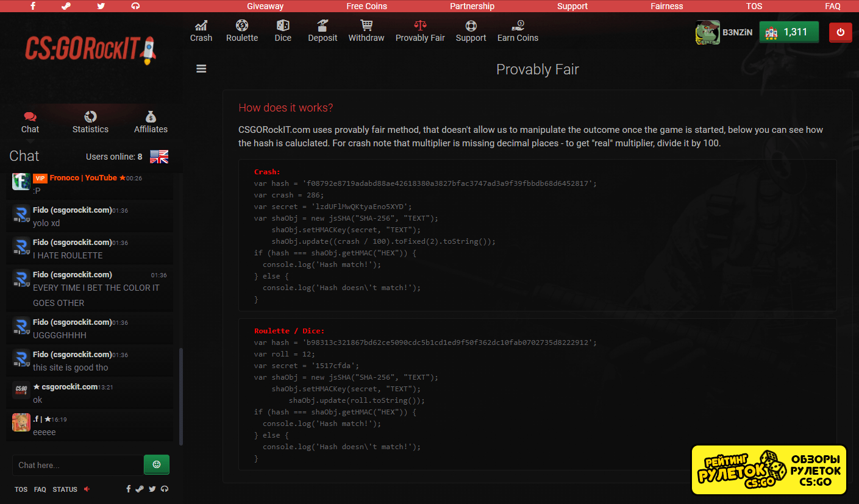The height and width of the screenshot is (504, 859).
Task: Click csgorockit.com username in chat
Action: (70, 387)
